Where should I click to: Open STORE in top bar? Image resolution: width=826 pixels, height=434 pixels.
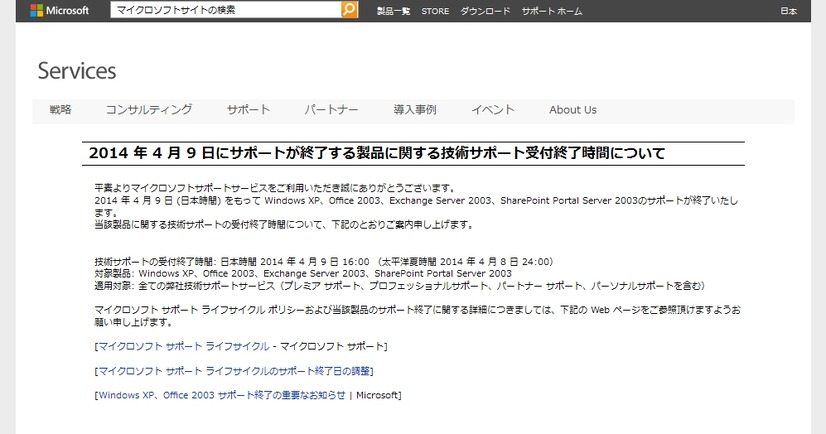[x=435, y=11]
